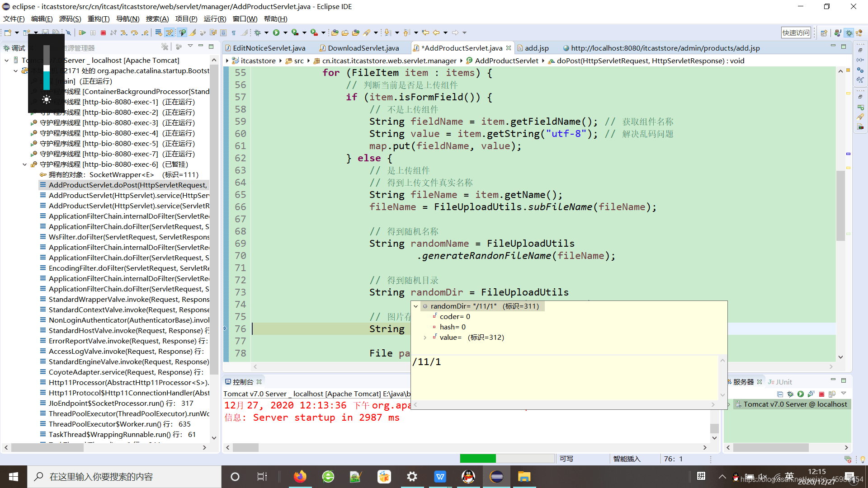The width and height of the screenshot is (868, 488).
Task: Click the AddProductServlet breadcrumb class item
Action: [x=502, y=61]
